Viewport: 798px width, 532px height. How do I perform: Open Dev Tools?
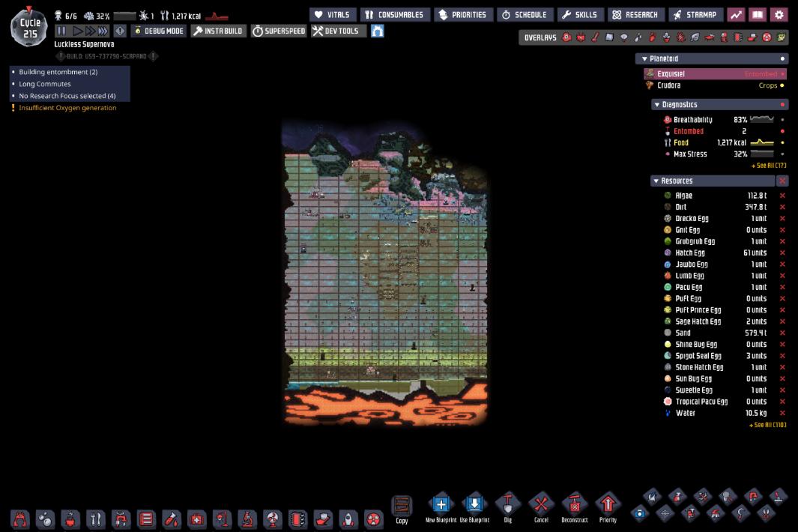[339, 31]
